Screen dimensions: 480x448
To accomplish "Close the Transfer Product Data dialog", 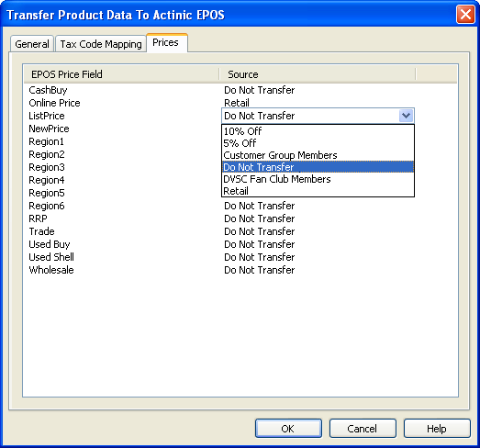I will [465, 15].
